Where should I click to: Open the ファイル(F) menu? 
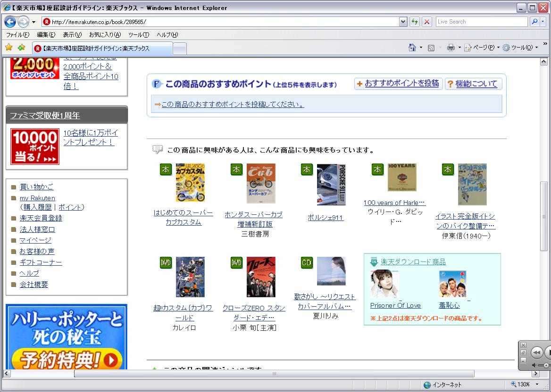17,34
